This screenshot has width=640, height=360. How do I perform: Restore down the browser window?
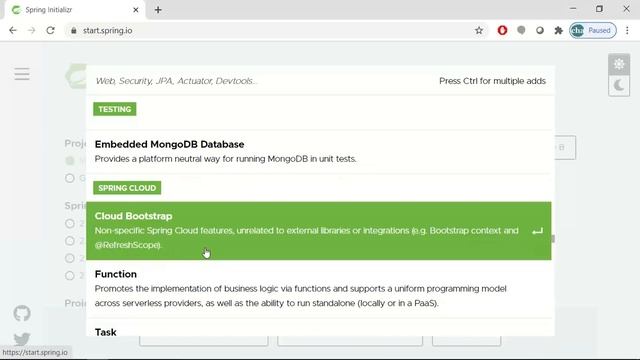[x=599, y=9]
